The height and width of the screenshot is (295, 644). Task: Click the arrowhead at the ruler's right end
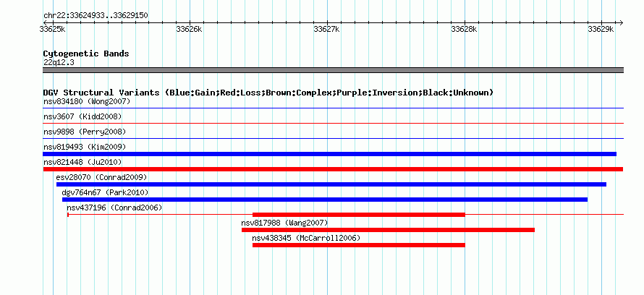(621, 22)
